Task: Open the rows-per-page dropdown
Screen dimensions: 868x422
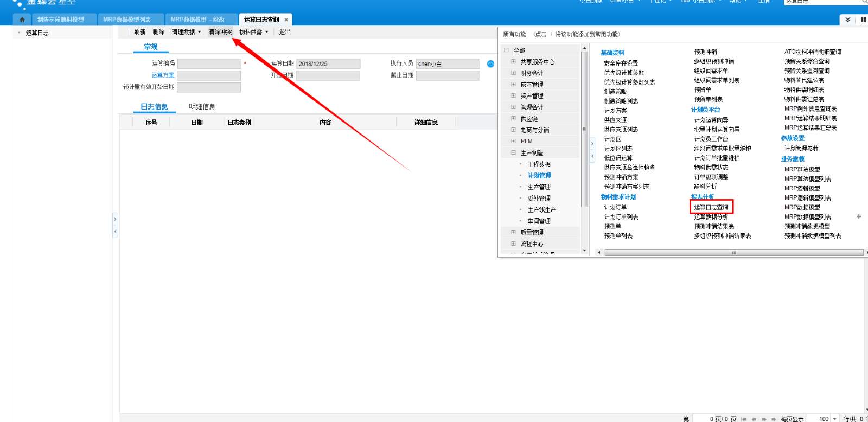Action: click(x=834, y=419)
